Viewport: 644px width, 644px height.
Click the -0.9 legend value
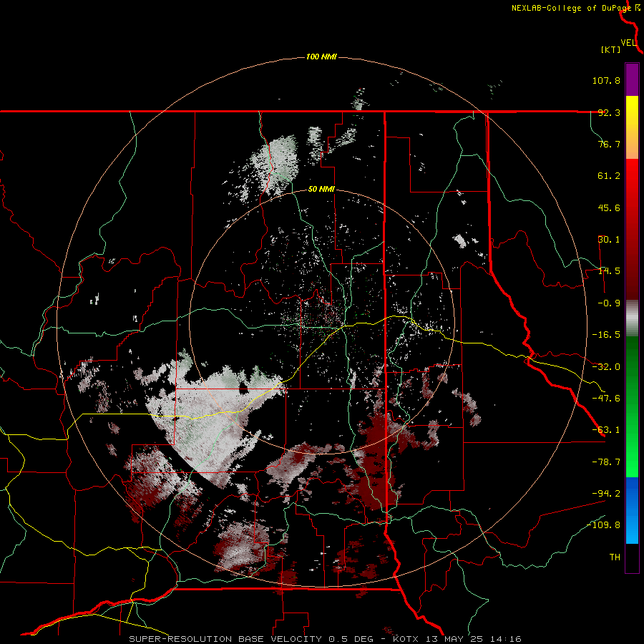[609, 303]
